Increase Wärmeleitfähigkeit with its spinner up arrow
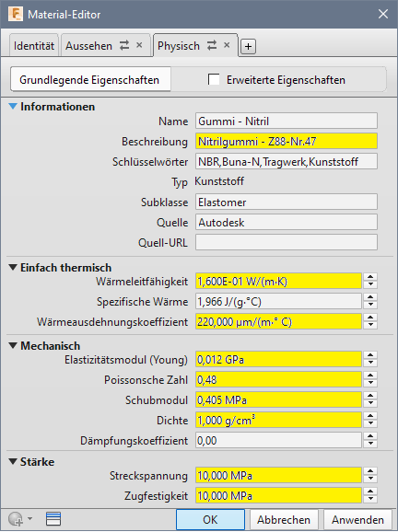 (370, 277)
